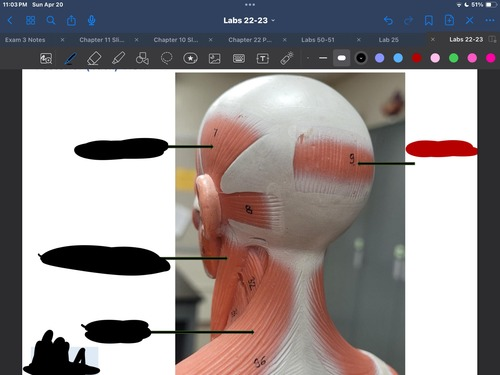The height and width of the screenshot is (375, 500).
Task: Add a new page with the page-plus icon
Action: [x=449, y=21]
